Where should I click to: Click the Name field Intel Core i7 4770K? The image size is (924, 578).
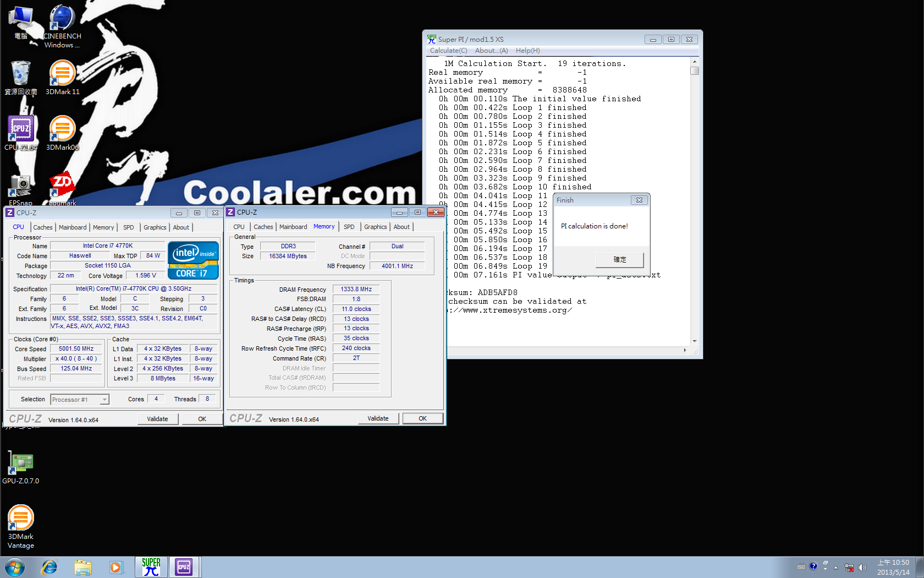[x=107, y=246]
